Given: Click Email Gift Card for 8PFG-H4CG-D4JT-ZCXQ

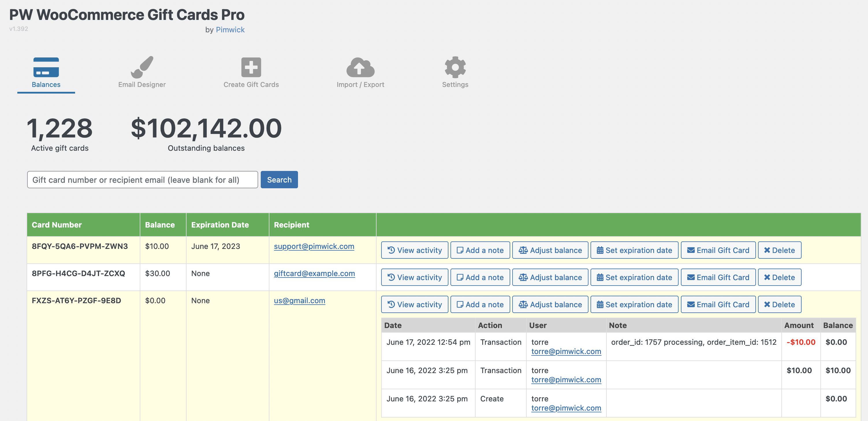Looking at the screenshot, I should 718,277.
